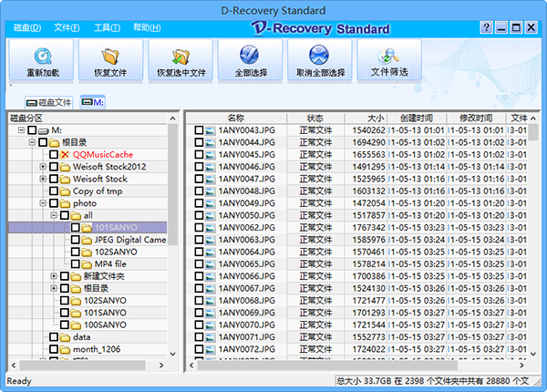The image size is (547, 392).
Task: Click the file list horizontal scrollbar thumb
Action: [x=327, y=366]
